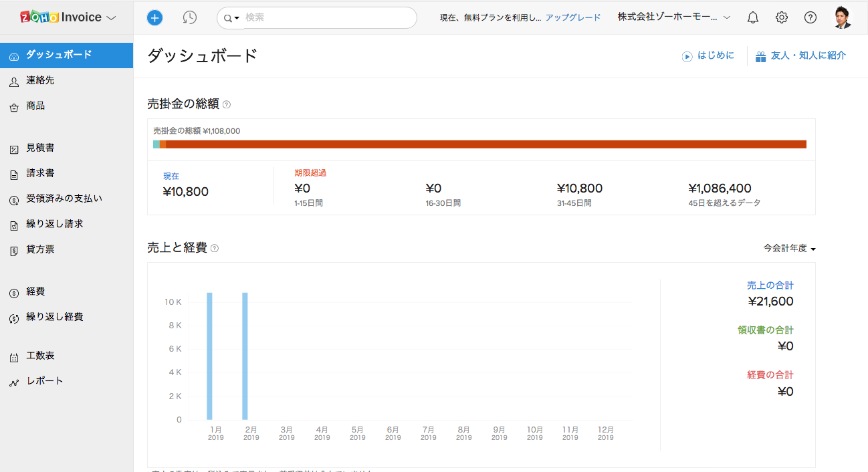The image size is (868, 472).
Task: Click 友人・知人に紹介 referral link
Action: pyautogui.click(x=800, y=56)
